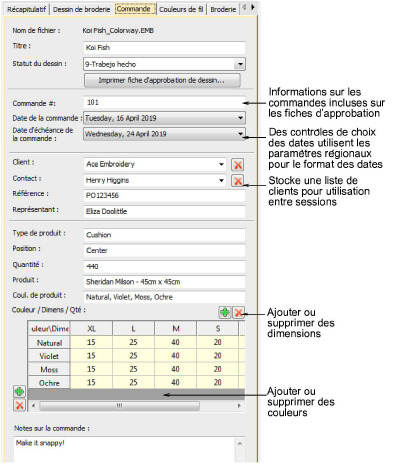Open the Date de la commande picker

click(x=240, y=118)
